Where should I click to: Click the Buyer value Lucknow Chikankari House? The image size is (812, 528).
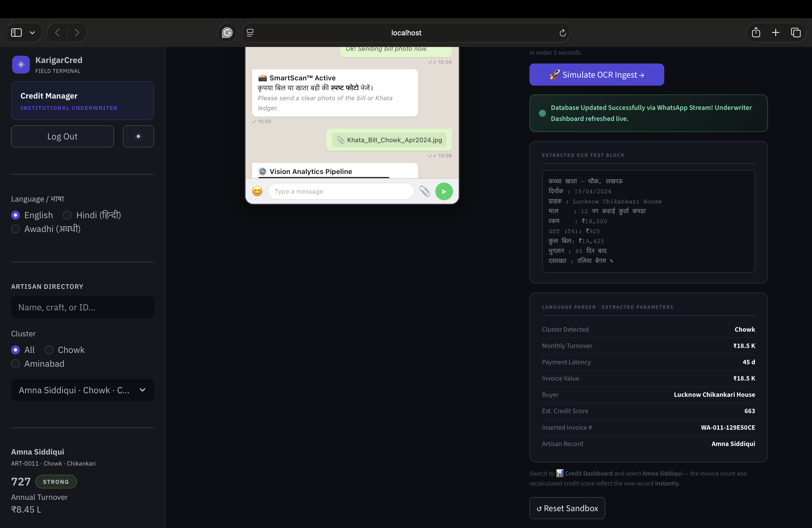714,394
